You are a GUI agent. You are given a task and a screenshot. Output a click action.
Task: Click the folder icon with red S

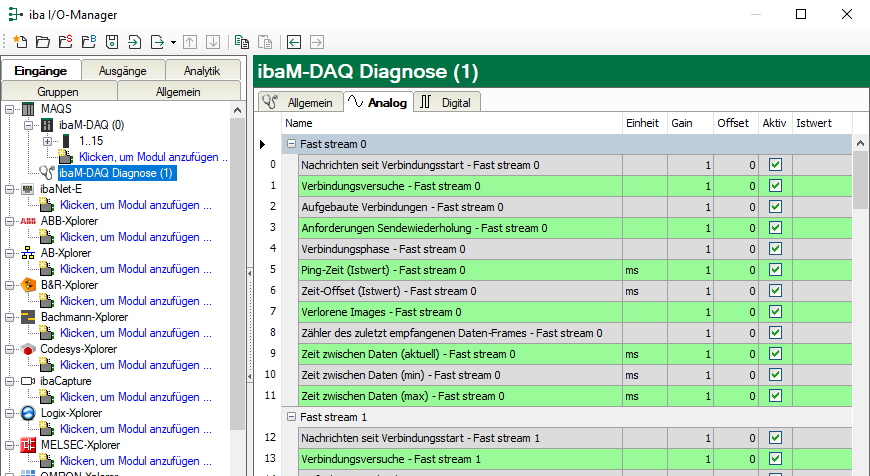65,42
